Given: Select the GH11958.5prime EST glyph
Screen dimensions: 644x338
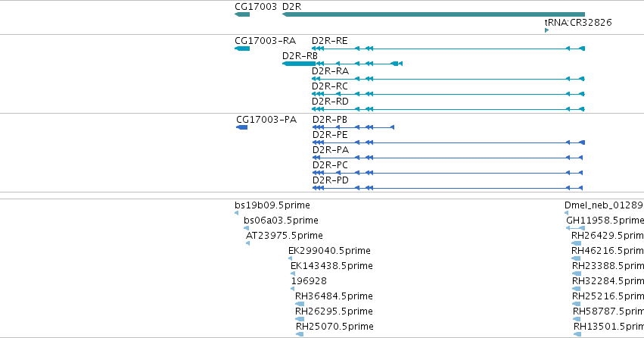Looking at the screenshot, I should pos(575,228).
